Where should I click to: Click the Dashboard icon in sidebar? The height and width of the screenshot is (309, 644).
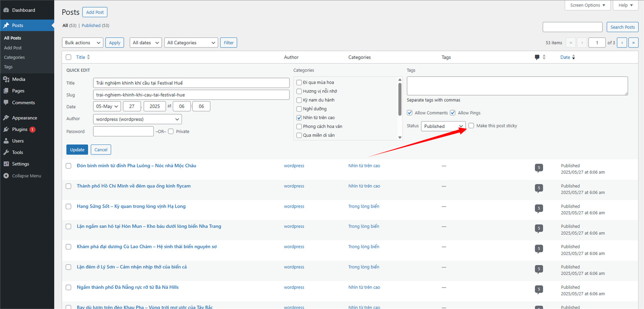pos(6,10)
